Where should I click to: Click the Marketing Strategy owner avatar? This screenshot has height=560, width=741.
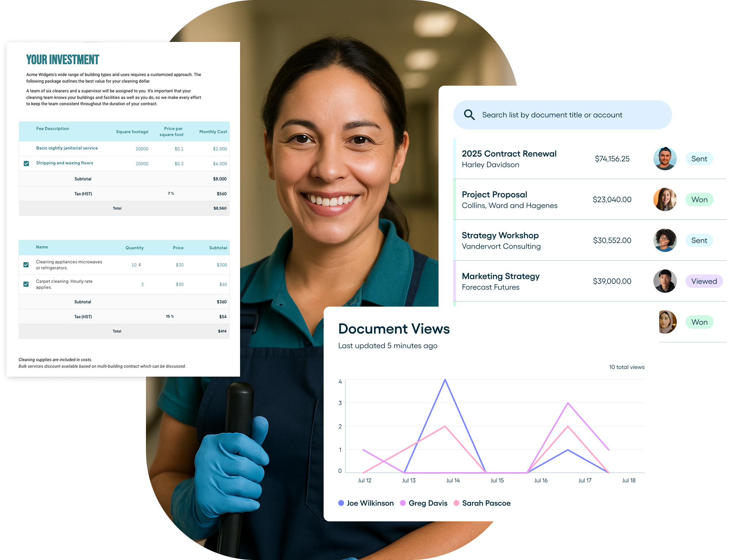point(665,281)
